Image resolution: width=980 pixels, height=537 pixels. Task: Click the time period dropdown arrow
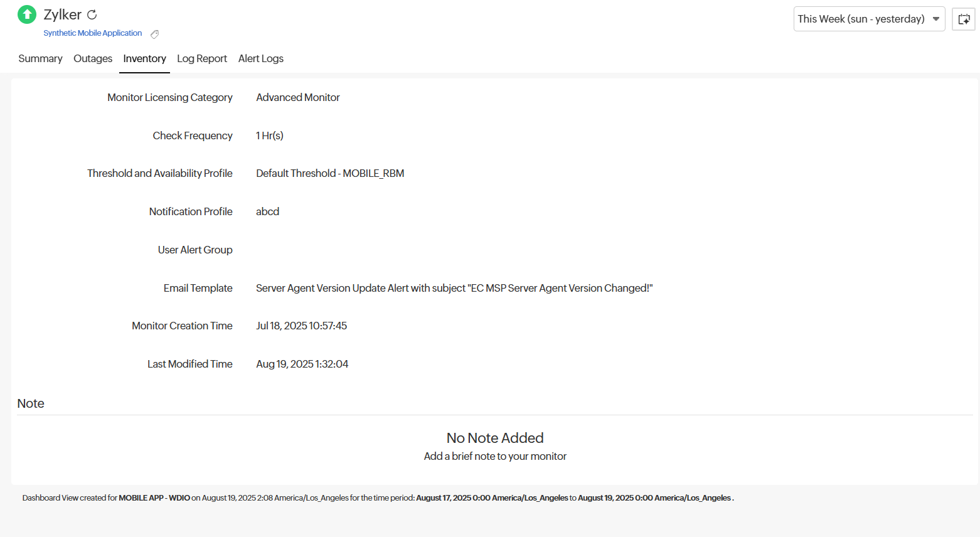coord(935,19)
